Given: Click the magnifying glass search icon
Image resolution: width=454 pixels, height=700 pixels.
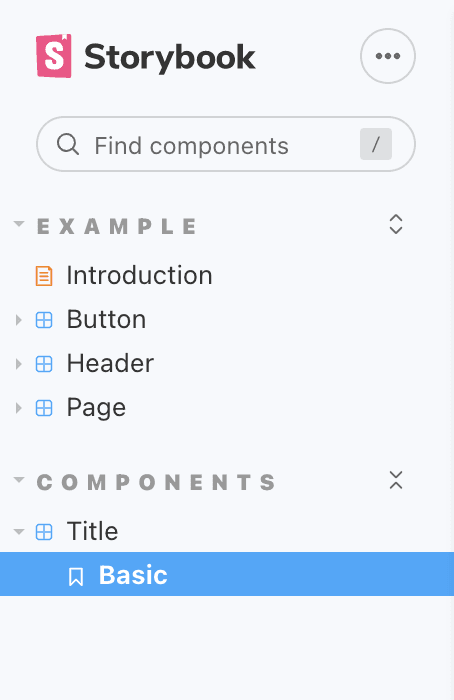Looking at the screenshot, I should (68, 144).
